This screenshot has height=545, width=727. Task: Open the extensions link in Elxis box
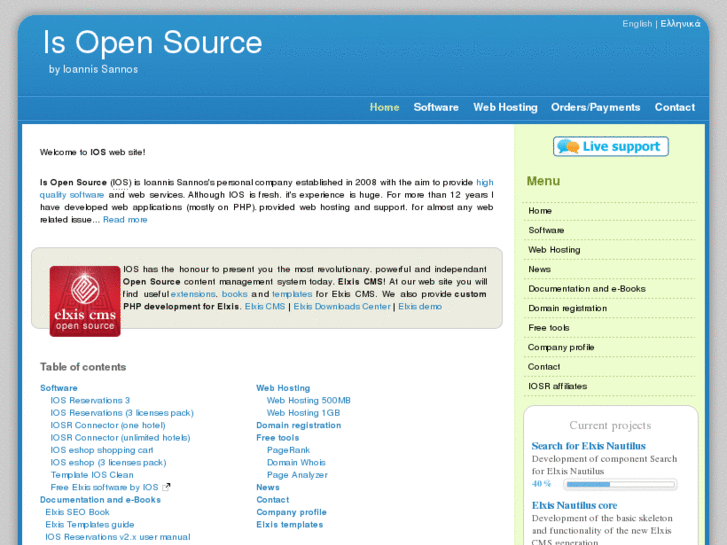click(x=193, y=294)
